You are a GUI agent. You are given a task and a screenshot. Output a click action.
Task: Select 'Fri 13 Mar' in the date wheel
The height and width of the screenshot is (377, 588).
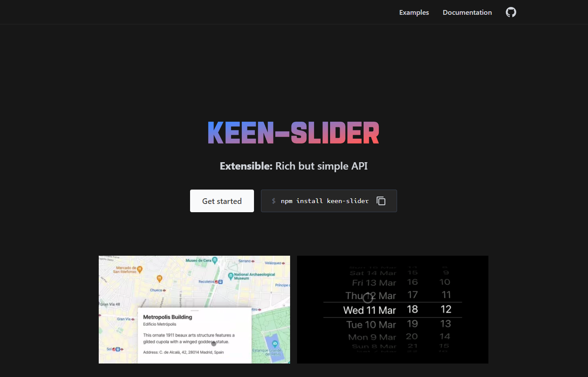374,283
